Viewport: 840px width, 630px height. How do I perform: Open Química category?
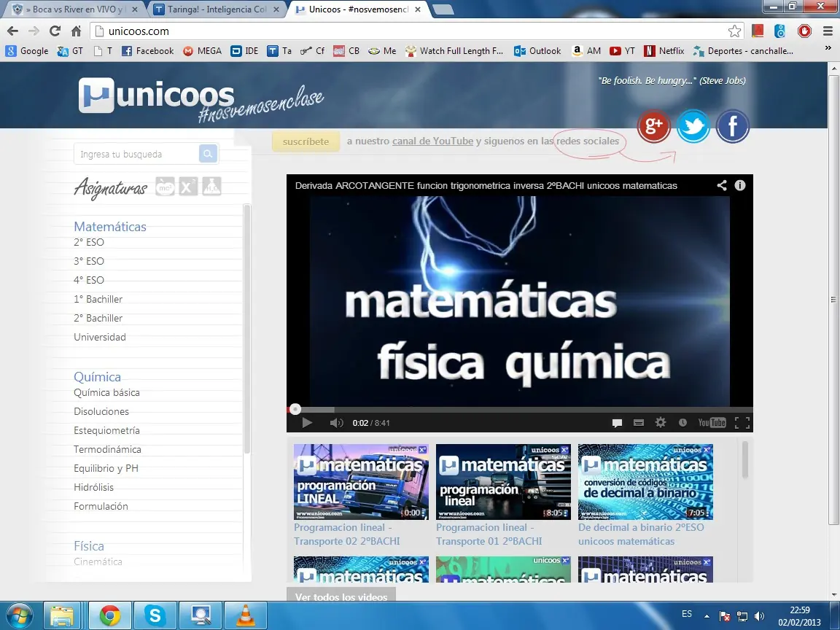97,376
